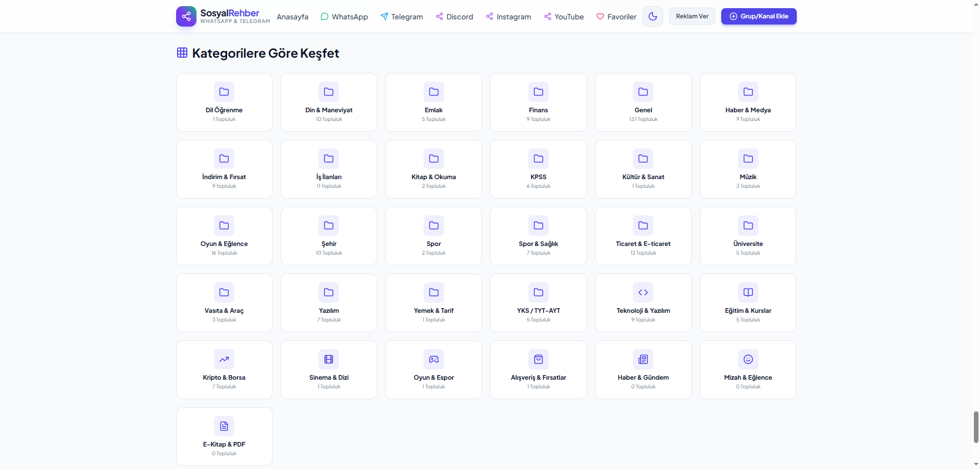Click the newspaper icon of Haber & Gündem

coord(643,359)
